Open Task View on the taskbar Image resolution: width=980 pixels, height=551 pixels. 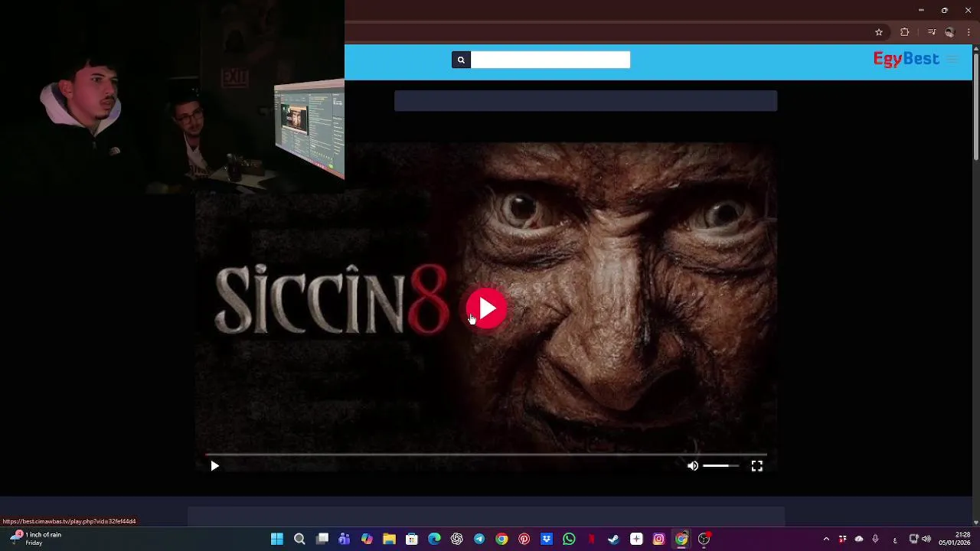tap(322, 539)
